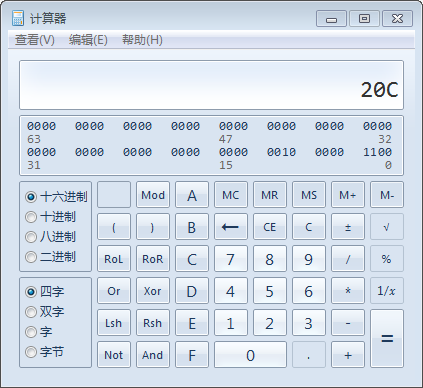The height and width of the screenshot is (388, 423).
Task: Toggle the 0010 bit group
Action: point(281,152)
